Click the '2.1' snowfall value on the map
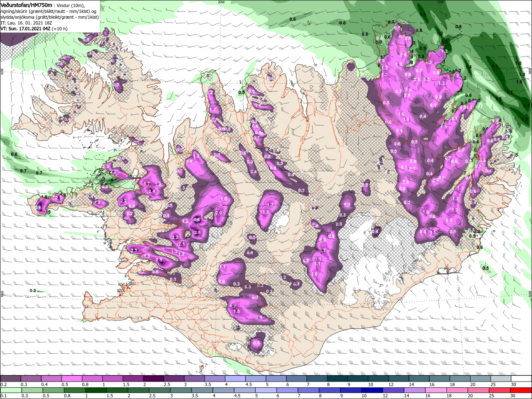 [x=182, y=244]
